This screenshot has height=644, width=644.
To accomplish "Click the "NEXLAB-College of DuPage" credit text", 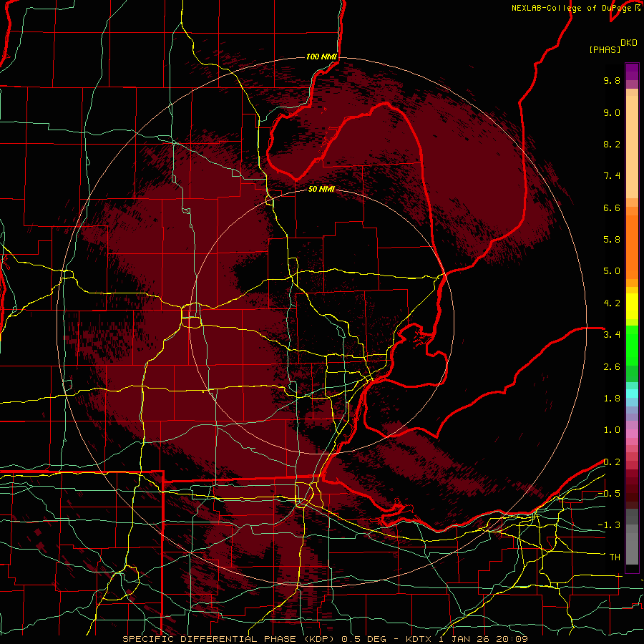I will (572, 8).
